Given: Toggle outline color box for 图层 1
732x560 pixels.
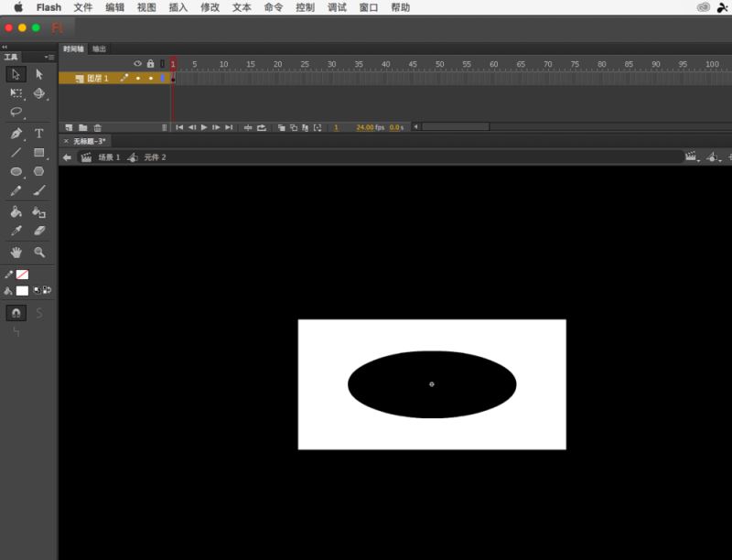Looking at the screenshot, I should click(163, 79).
